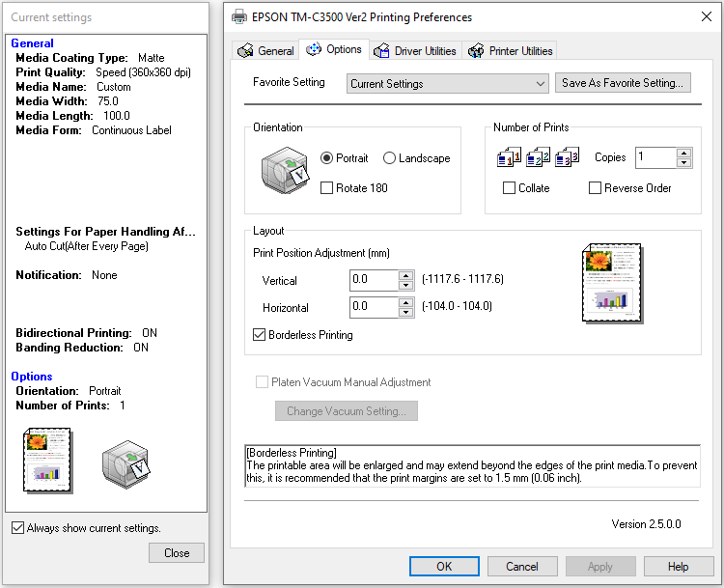The width and height of the screenshot is (724, 588).
Task: Click the collate pages illustration icon
Action: click(x=538, y=157)
